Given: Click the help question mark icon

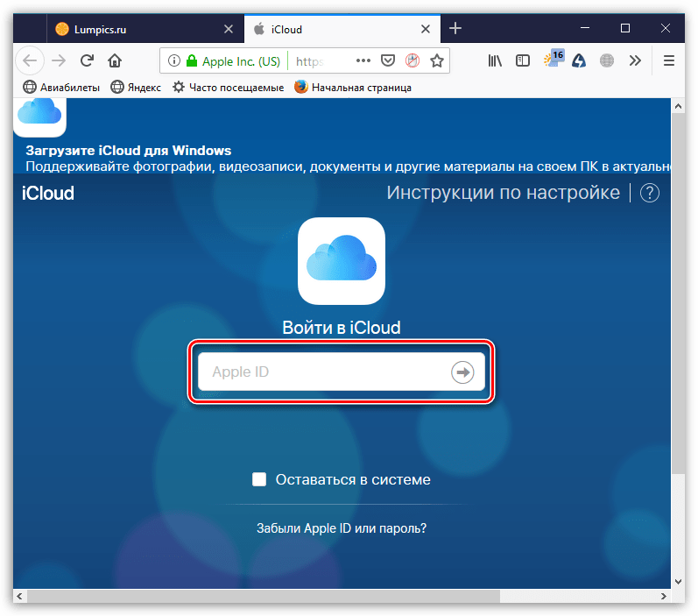Looking at the screenshot, I should pos(650,193).
